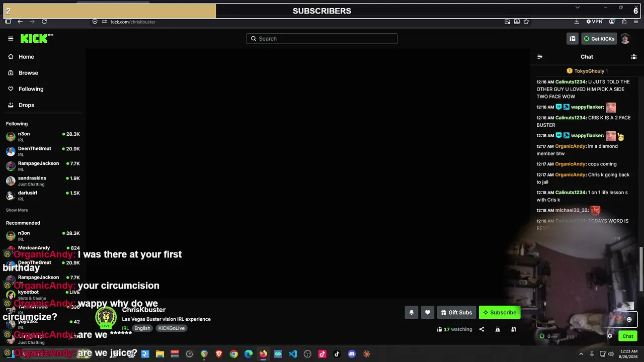Open the ChrisKbuster channel avatar

point(106,318)
